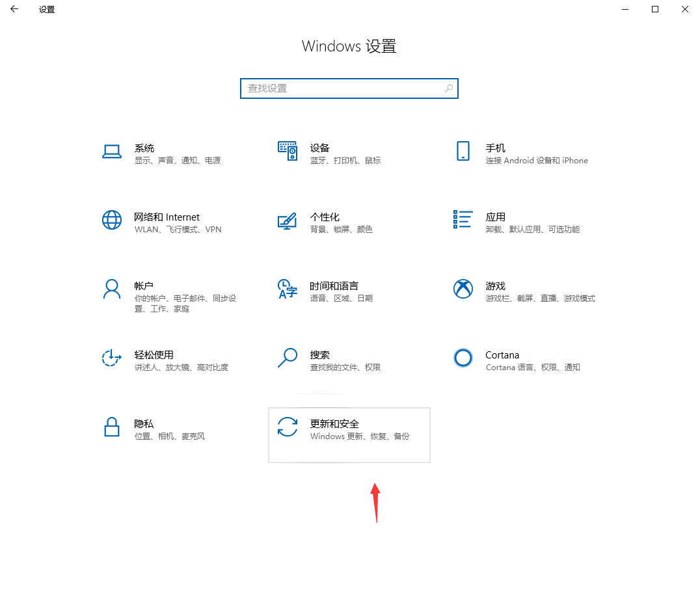Click the Phone (手机) icon
The height and width of the screenshot is (605, 700).
tap(463, 151)
